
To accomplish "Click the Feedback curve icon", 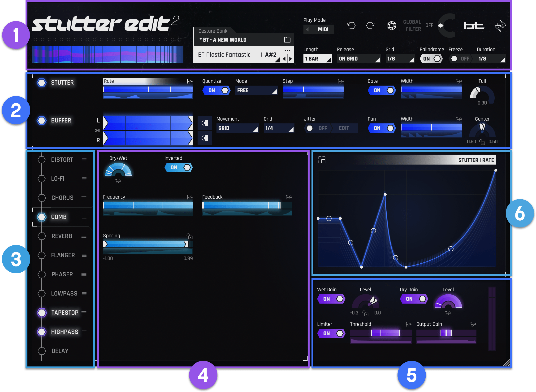I will click(289, 197).
